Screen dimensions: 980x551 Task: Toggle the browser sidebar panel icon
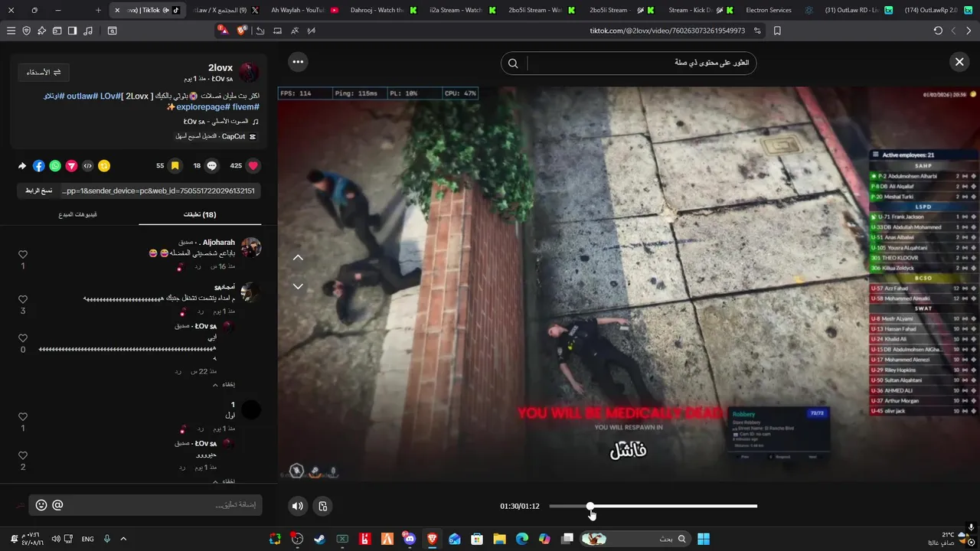point(72,31)
